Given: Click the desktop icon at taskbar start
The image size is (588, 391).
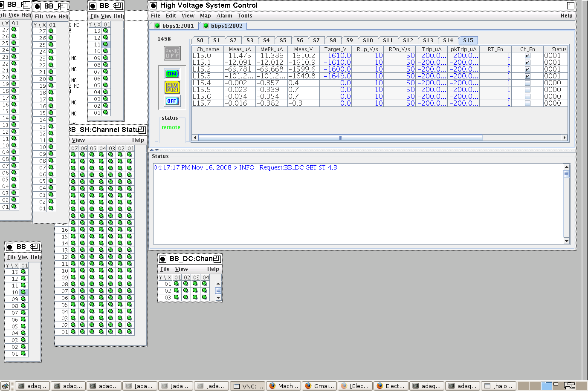Looking at the screenshot, I should (5, 386).
